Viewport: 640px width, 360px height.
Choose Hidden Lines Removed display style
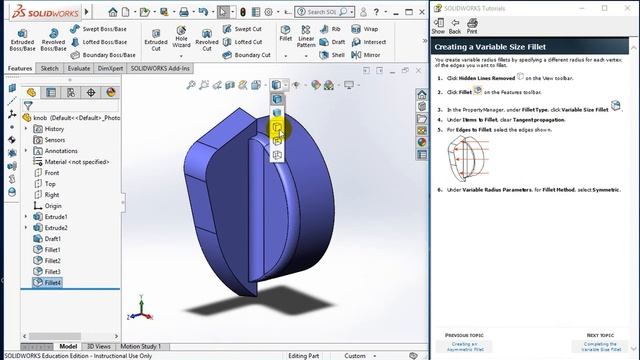click(x=277, y=127)
